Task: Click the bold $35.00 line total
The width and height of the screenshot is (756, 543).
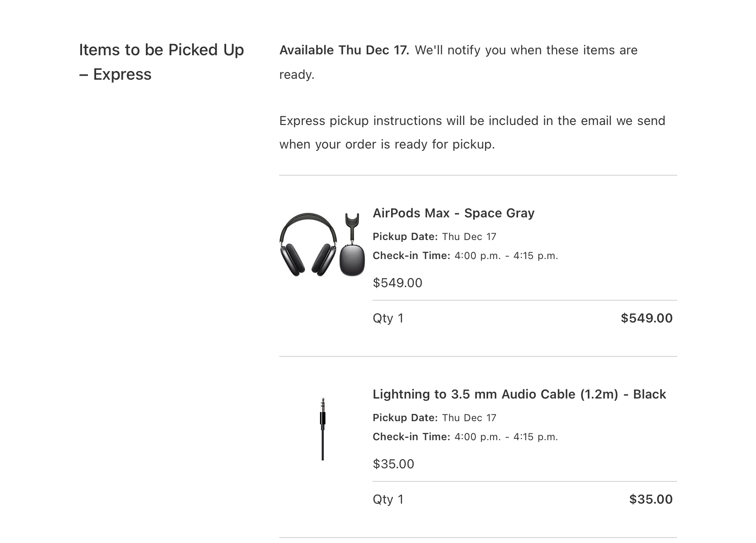Action: 651,499
